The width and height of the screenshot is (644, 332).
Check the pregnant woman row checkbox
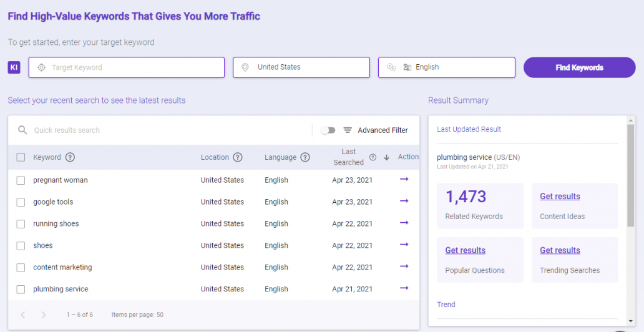click(21, 180)
